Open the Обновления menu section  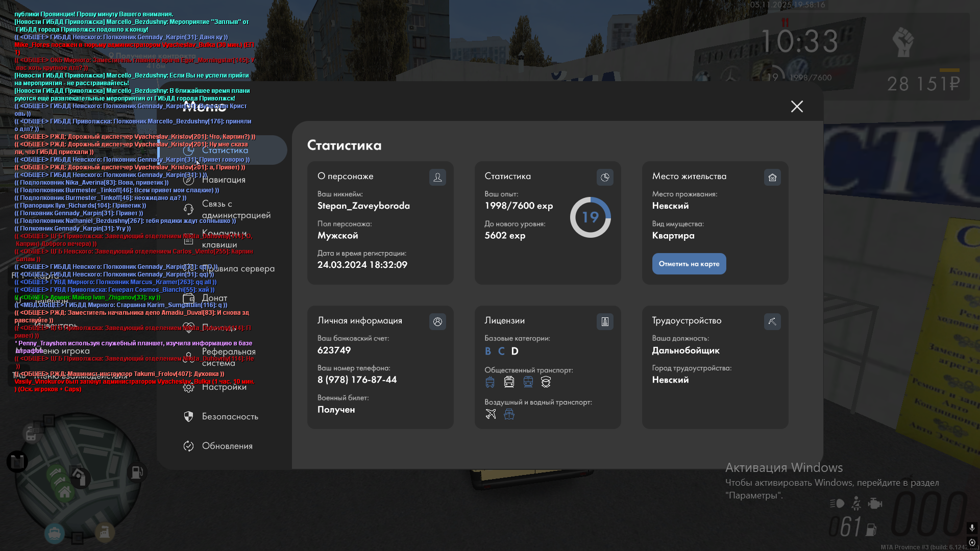[227, 446]
